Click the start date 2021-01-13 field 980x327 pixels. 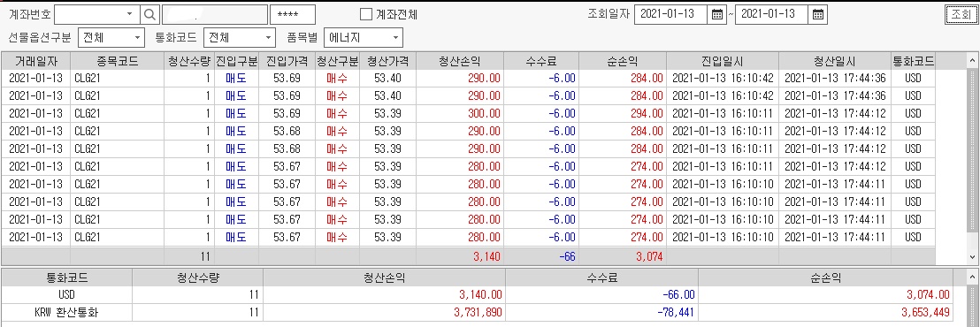pos(671,14)
